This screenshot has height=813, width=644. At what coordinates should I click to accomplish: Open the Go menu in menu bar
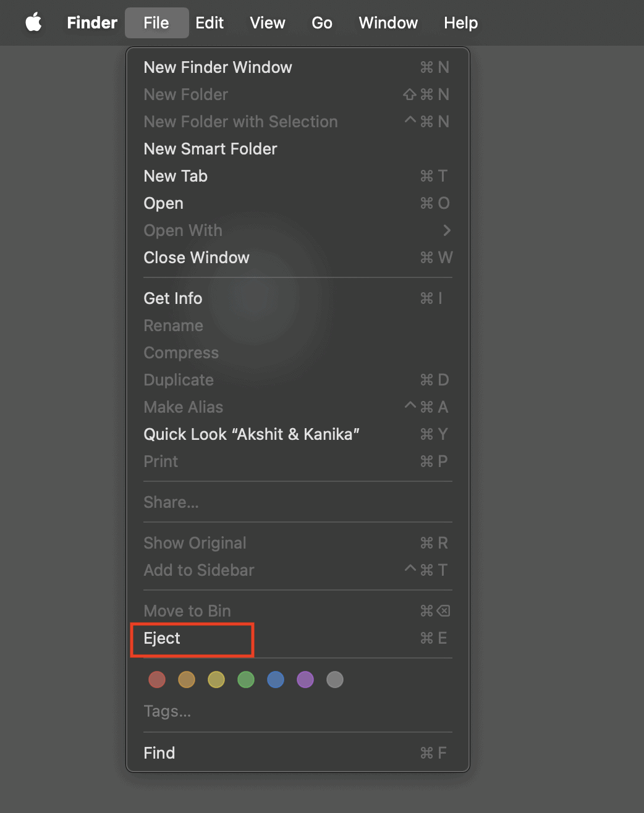(x=322, y=23)
